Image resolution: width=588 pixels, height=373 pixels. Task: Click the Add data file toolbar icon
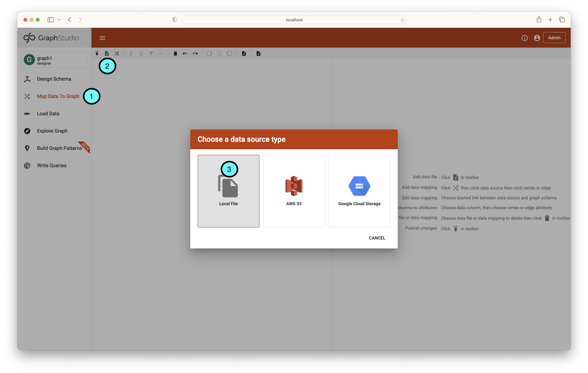click(x=107, y=53)
